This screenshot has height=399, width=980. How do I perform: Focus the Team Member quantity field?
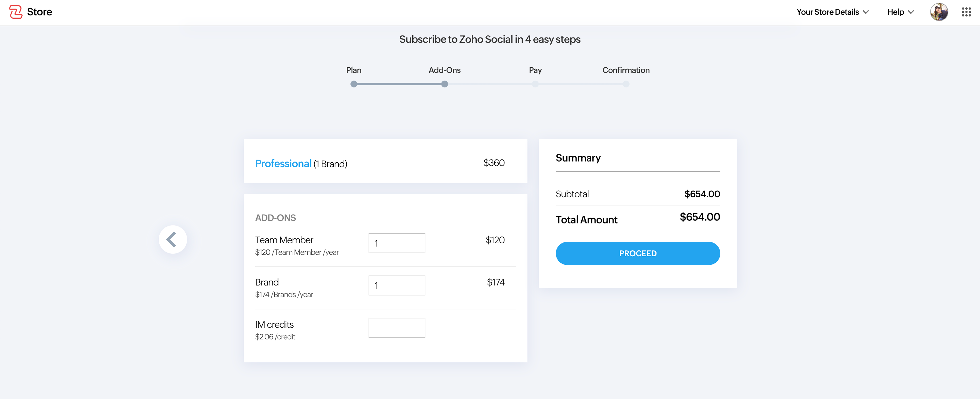click(396, 243)
